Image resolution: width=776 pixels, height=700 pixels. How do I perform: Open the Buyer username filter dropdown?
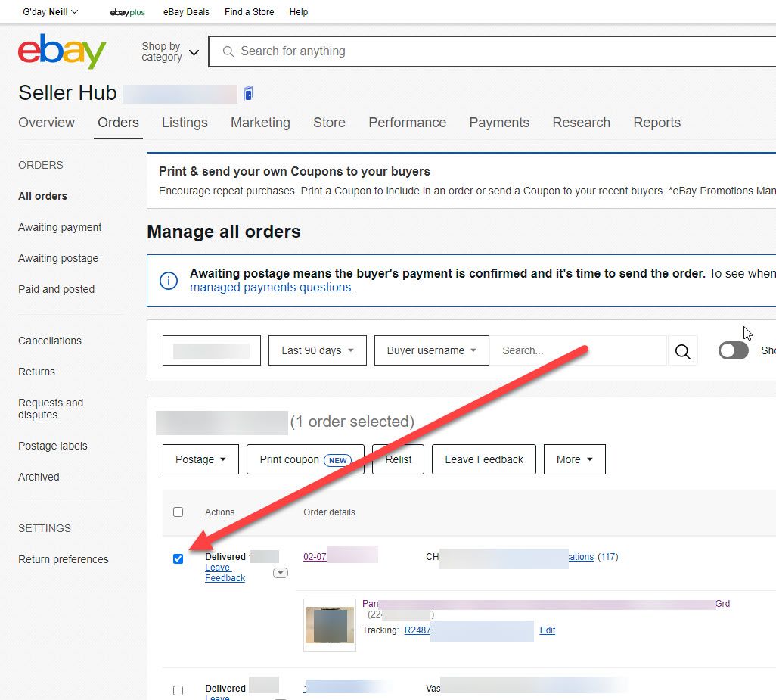click(x=432, y=350)
